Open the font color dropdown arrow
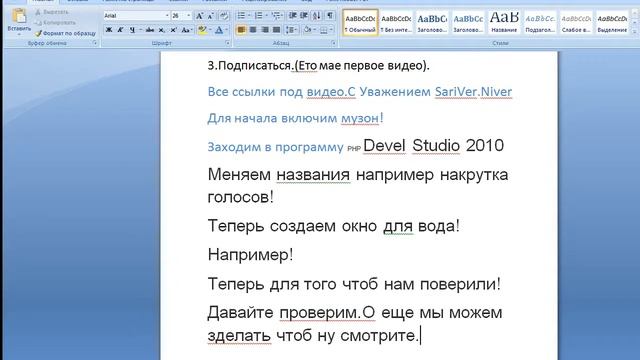The height and width of the screenshot is (360, 640). point(227,30)
